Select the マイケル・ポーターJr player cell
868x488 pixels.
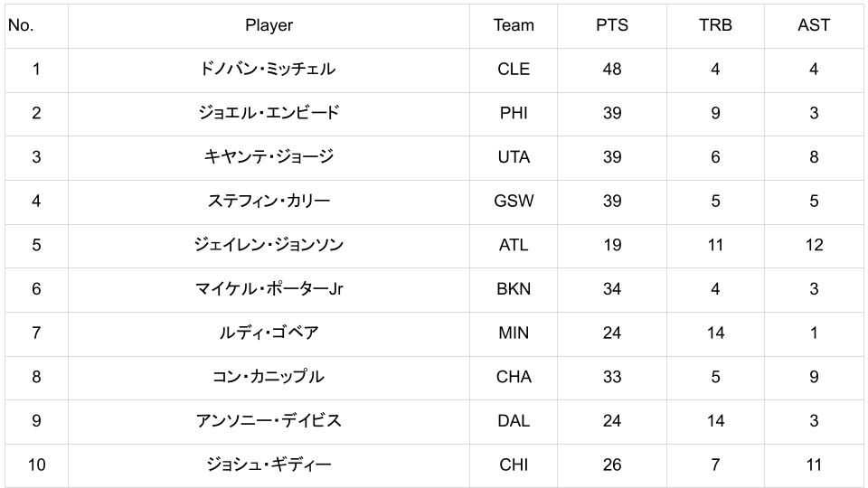269,289
